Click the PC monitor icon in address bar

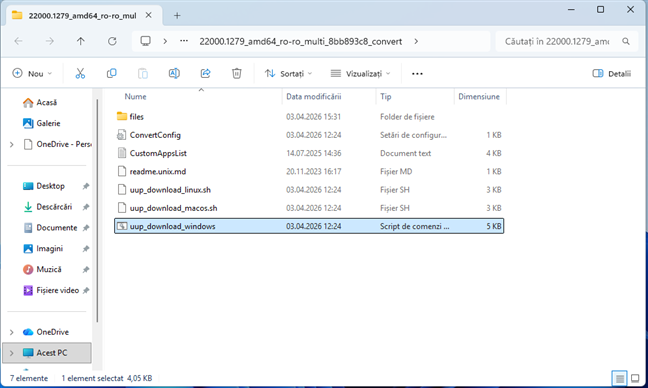click(145, 41)
